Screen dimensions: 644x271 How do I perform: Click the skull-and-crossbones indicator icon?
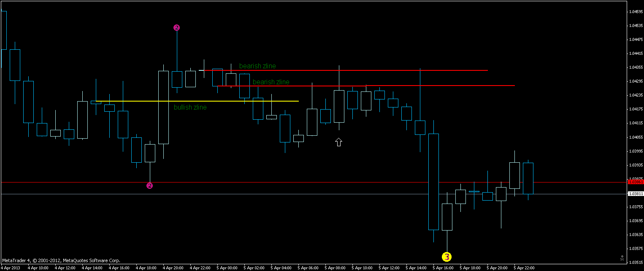point(622,259)
